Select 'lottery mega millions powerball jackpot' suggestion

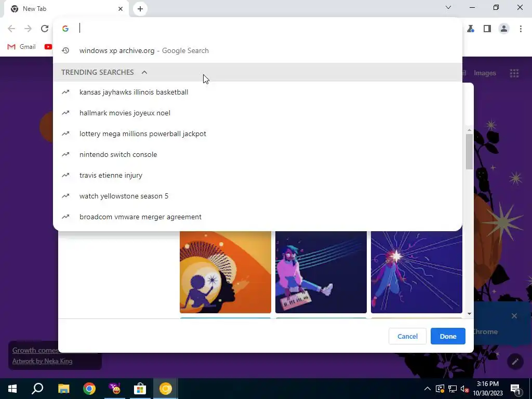(258, 134)
